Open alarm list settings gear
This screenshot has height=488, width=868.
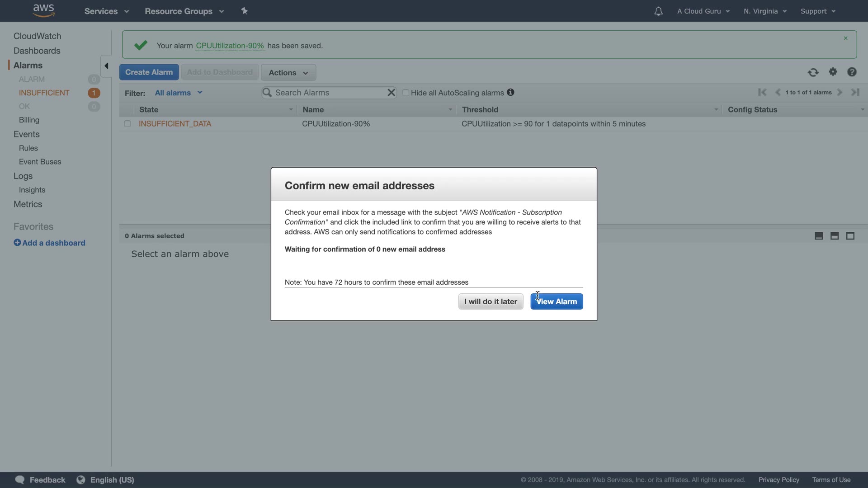tap(833, 72)
